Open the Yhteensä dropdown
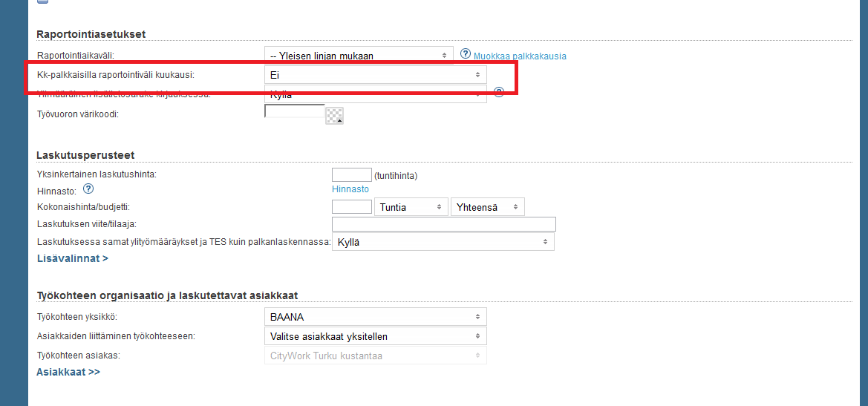This screenshot has height=406, width=868. tap(487, 207)
